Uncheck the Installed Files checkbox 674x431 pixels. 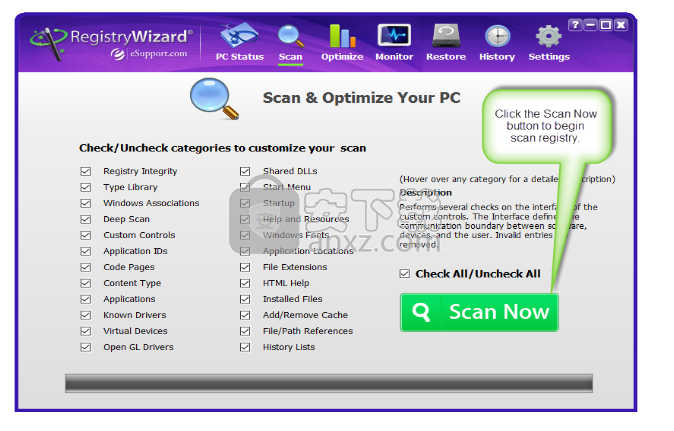[245, 299]
